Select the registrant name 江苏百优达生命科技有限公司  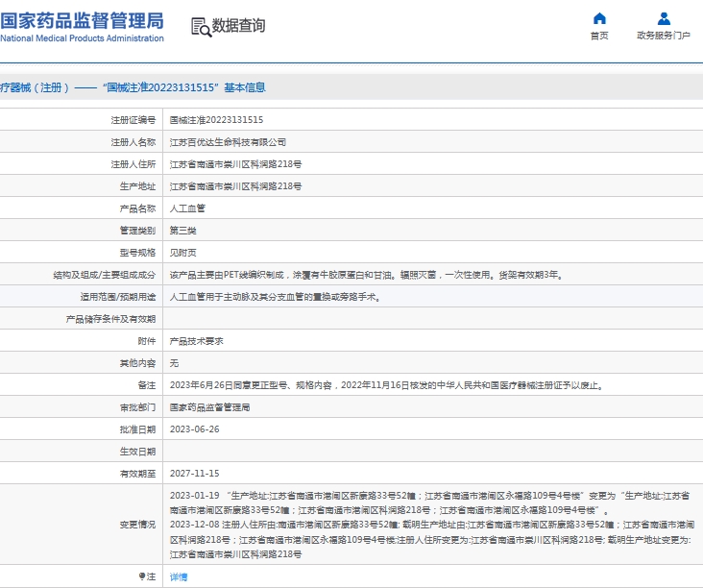[x=228, y=142]
